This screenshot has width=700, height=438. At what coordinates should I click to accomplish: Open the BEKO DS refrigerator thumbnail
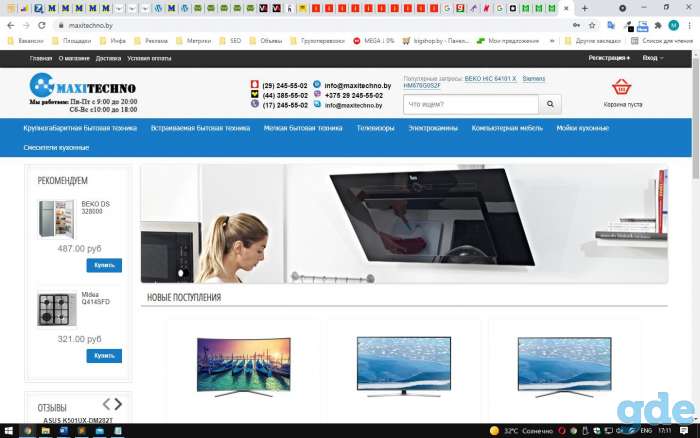tap(56, 219)
